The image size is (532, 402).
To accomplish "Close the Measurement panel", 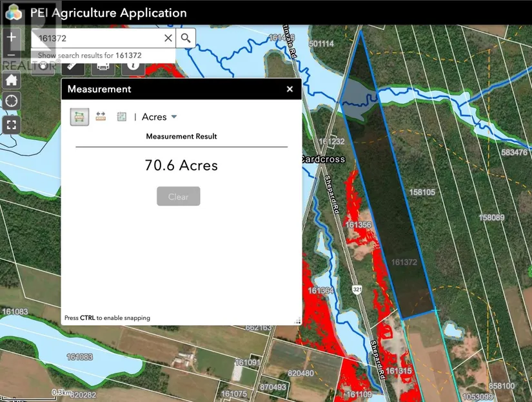I will point(290,89).
